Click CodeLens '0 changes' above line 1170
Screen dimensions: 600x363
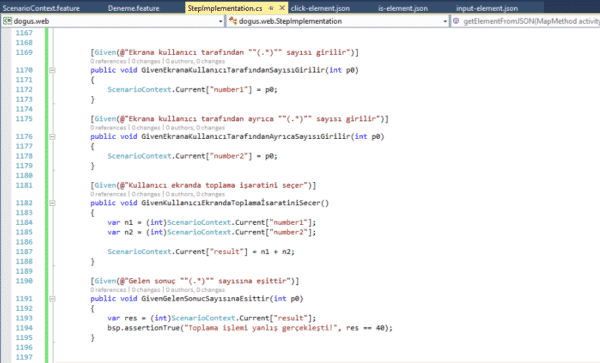click(x=146, y=61)
